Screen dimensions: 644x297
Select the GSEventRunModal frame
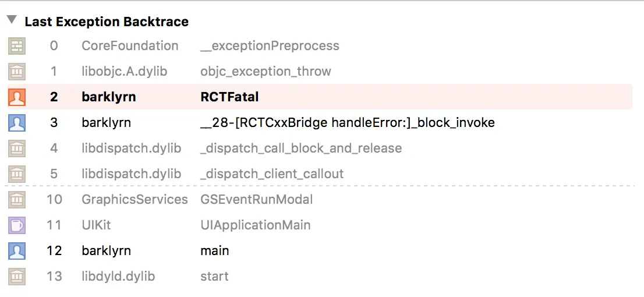tap(256, 200)
